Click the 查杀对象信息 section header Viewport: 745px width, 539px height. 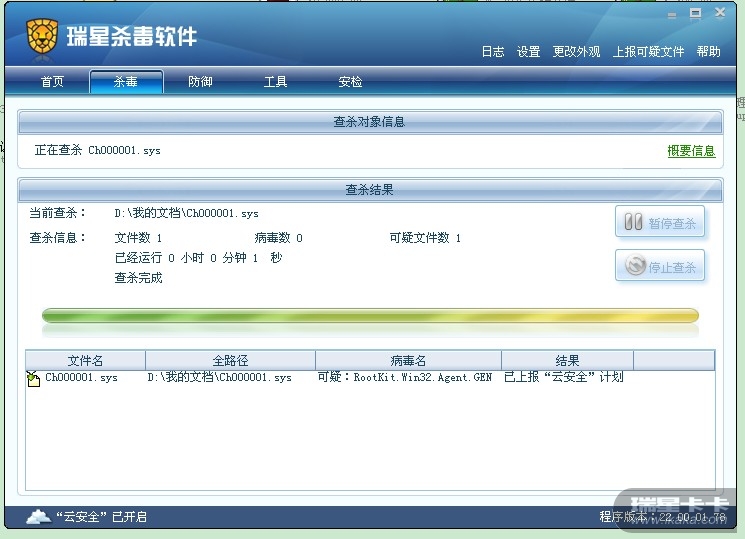[369, 122]
